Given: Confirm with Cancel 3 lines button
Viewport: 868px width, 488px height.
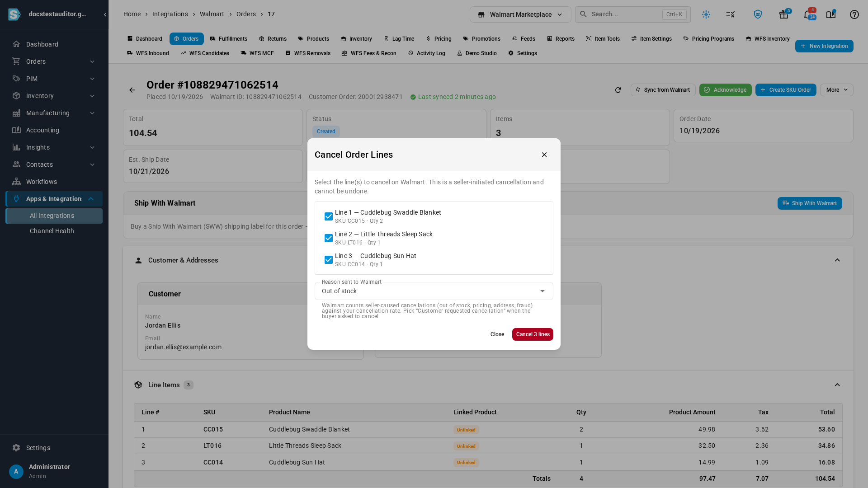Looking at the screenshot, I should point(533,334).
